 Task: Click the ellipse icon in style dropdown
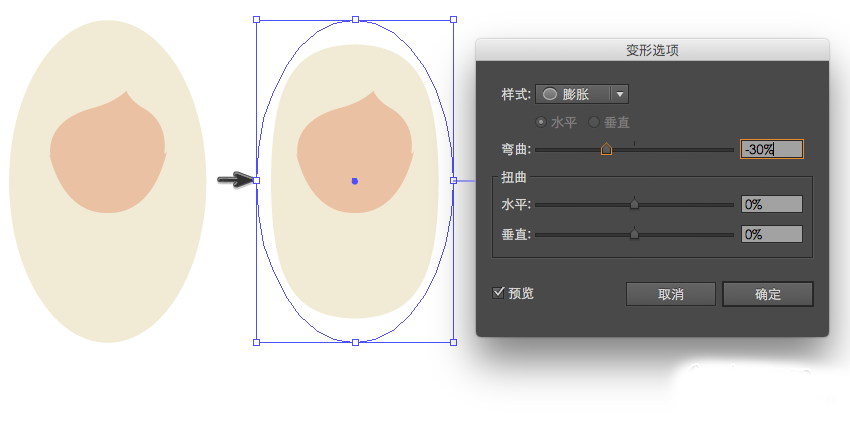tap(550, 94)
